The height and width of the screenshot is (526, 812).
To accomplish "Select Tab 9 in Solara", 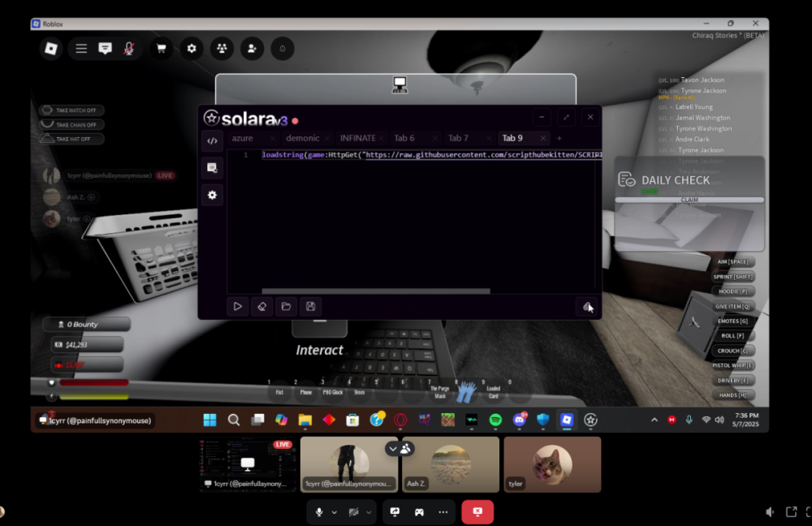I will tap(512, 138).
